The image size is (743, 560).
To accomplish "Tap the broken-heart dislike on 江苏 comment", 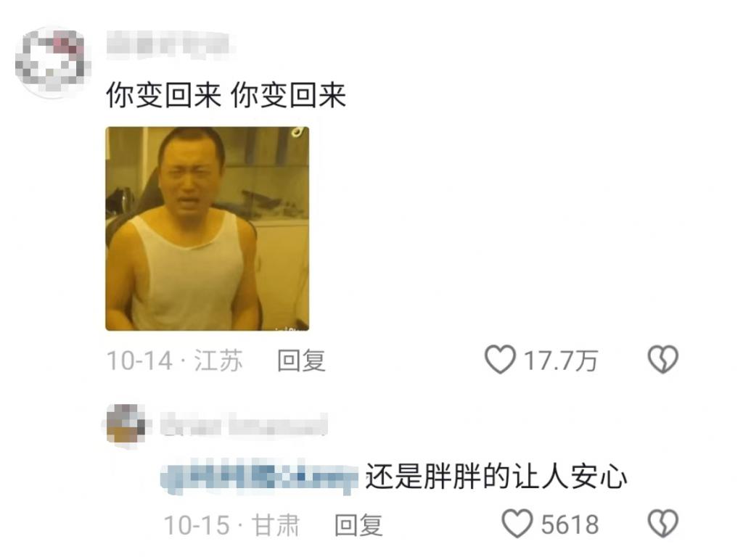I will tap(663, 360).
